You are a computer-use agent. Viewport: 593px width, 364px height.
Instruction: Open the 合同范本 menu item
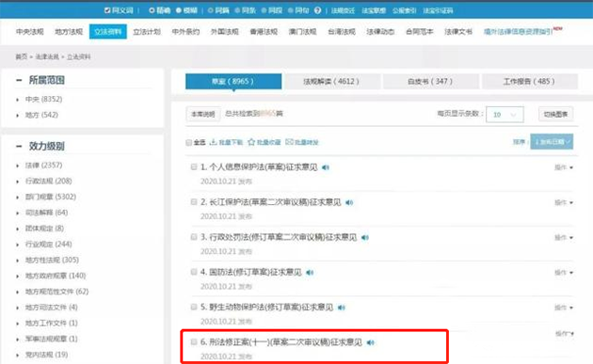click(x=420, y=32)
